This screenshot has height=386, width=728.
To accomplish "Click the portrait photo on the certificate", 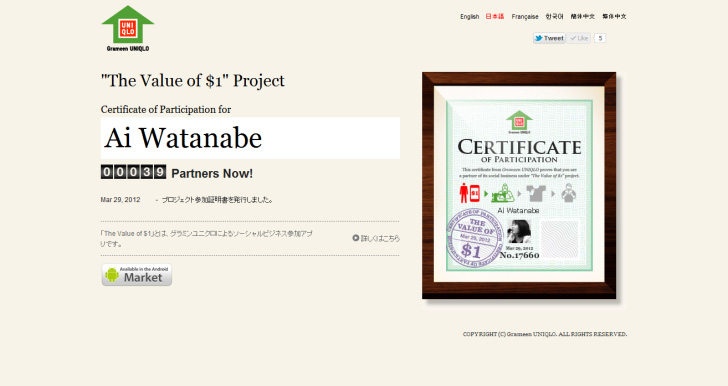I will tap(518, 231).
